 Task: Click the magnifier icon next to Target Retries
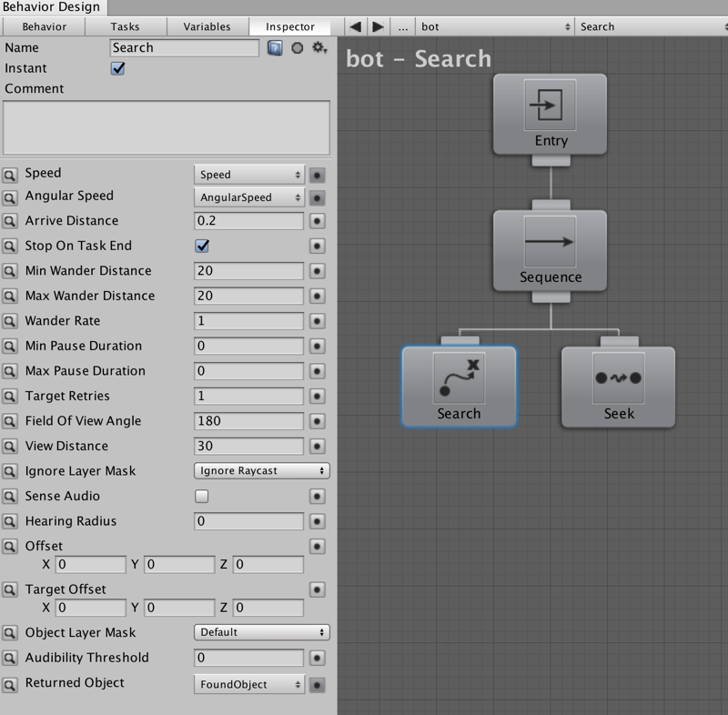coord(9,396)
